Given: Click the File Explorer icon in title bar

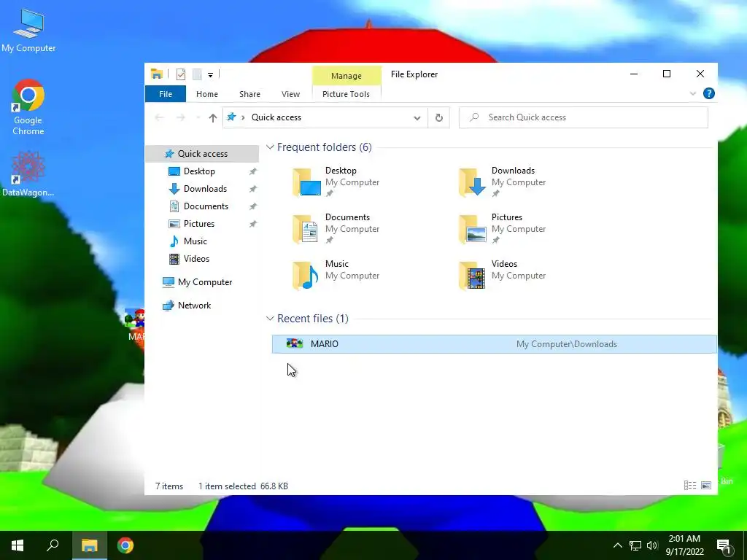Looking at the screenshot, I should point(157,74).
